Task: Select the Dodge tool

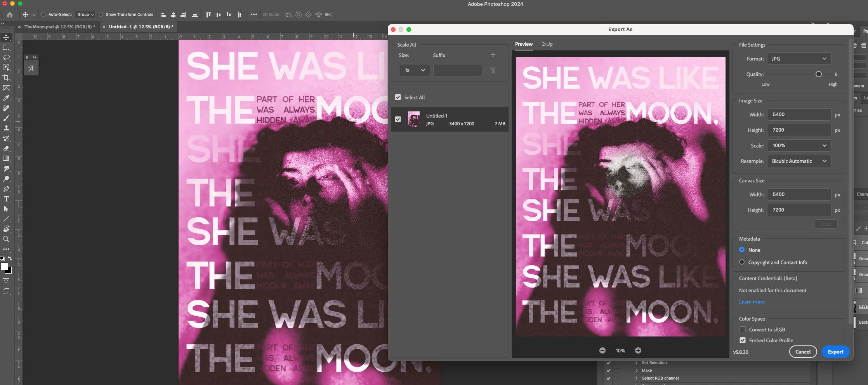Action: [x=6, y=179]
